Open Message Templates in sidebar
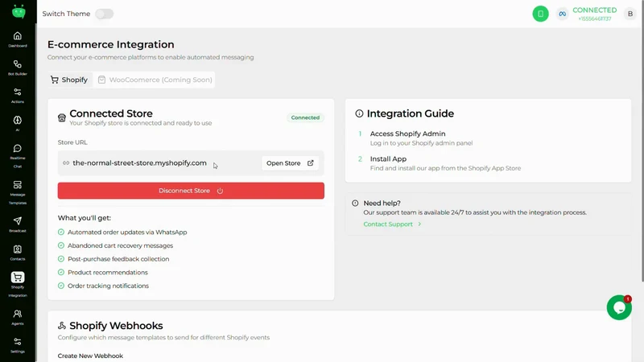Viewport: 644px width, 362px height. [x=17, y=192]
